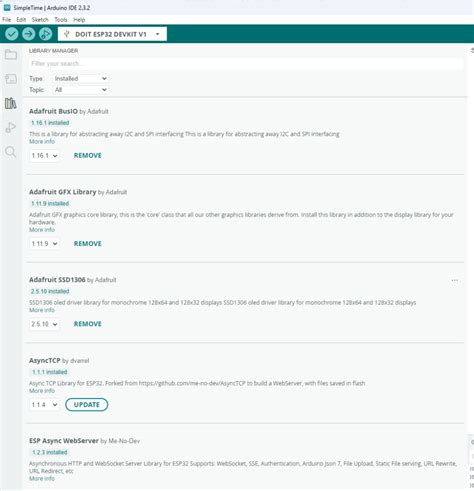
Task: Open the File menu
Action: coord(7,20)
